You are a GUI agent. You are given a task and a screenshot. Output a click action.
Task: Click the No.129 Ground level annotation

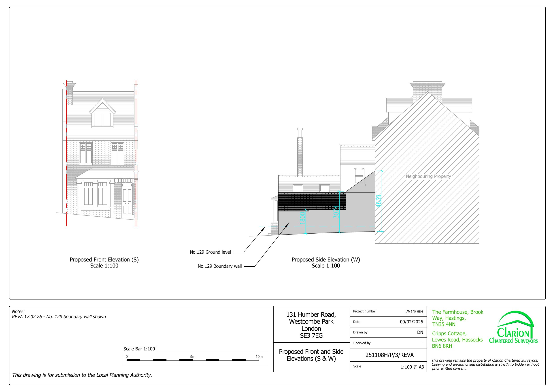click(x=210, y=252)
